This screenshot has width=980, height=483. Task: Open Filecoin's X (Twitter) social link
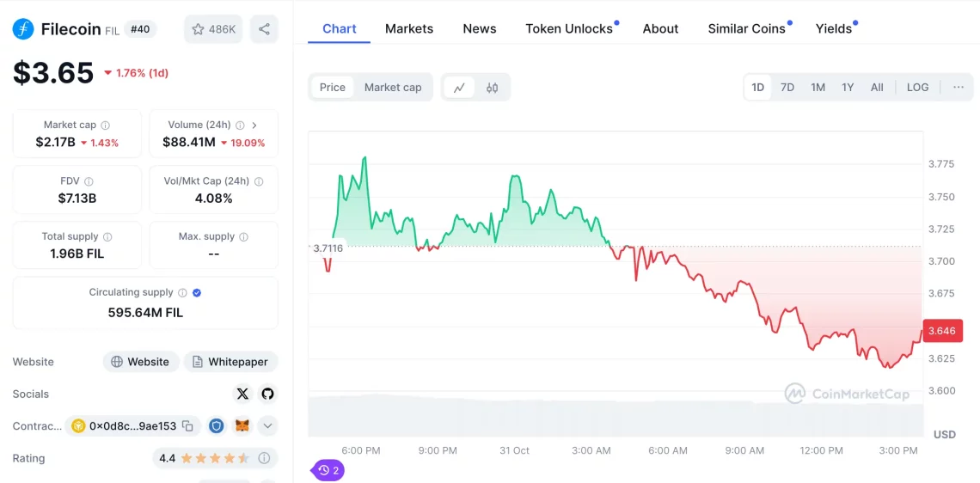point(242,394)
